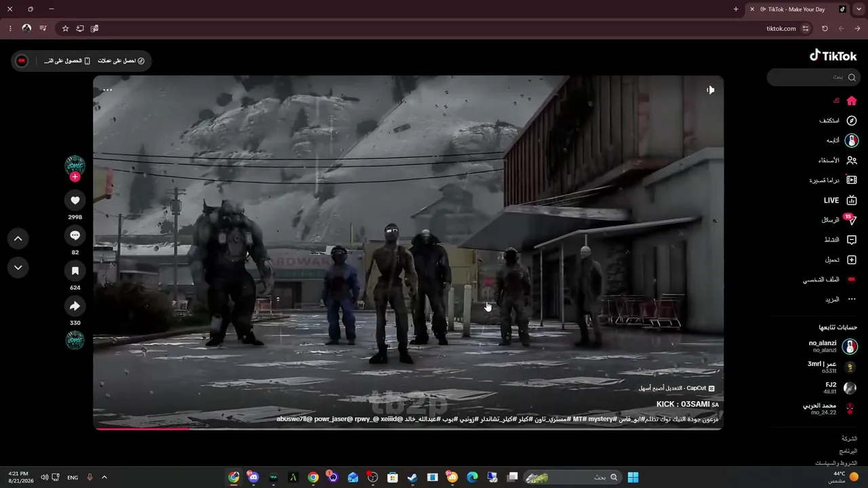This screenshot has width=868, height=488.
Task: Open followed account FJ2
Action: (840, 388)
